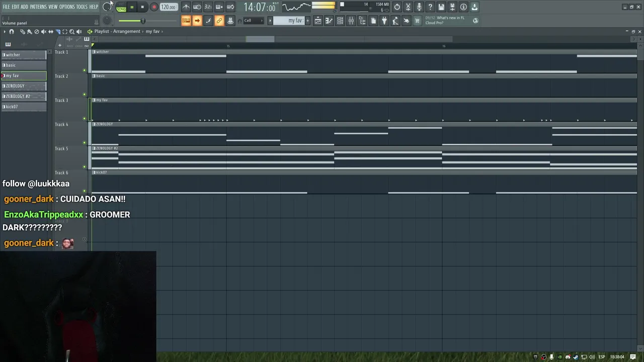This screenshot has width=644, height=362.
Task: Open the Playlist view icon
Action: [x=318, y=21]
